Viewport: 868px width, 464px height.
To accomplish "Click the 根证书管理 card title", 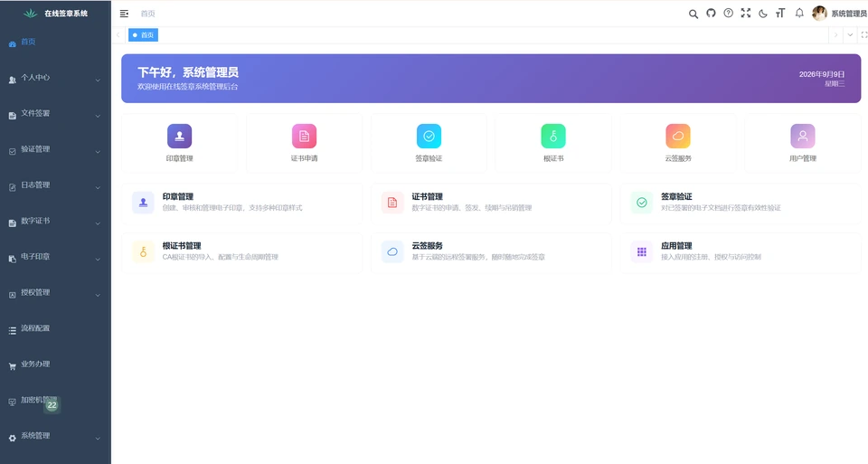I will [182, 246].
